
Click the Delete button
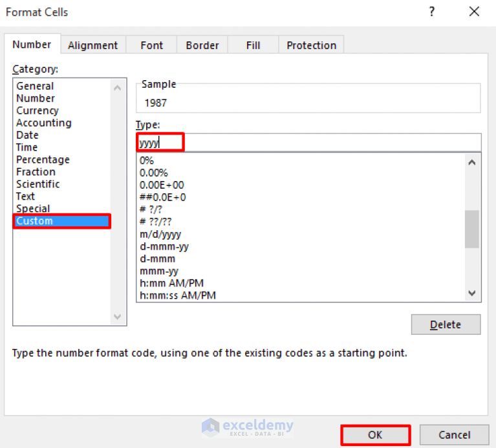[x=446, y=325]
